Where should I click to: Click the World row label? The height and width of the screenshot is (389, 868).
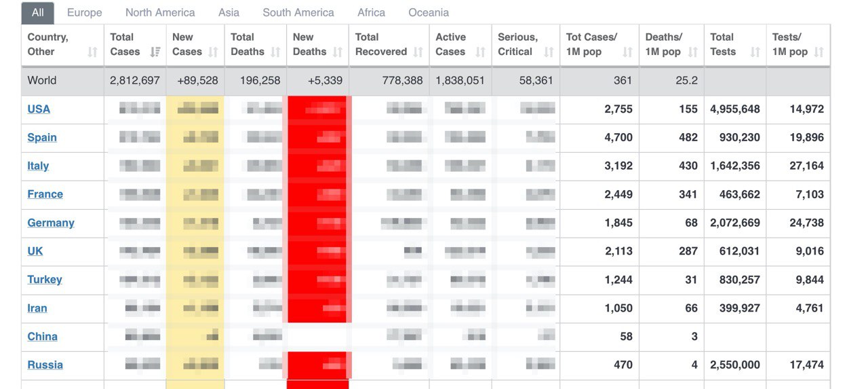(42, 81)
